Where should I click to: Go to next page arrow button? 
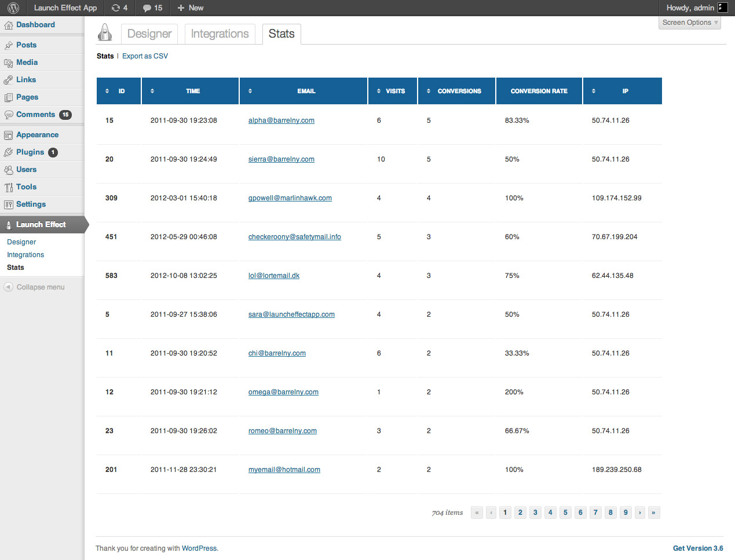click(640, 513)
